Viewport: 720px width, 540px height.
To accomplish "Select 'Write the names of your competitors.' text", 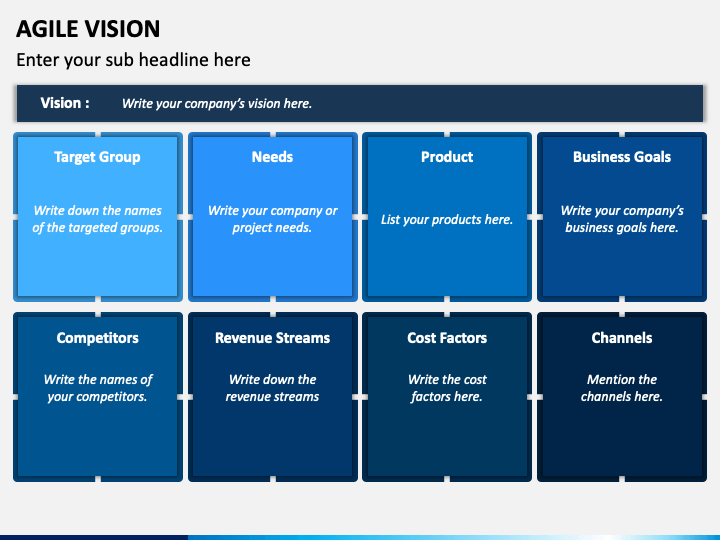I will pos(97,388).
